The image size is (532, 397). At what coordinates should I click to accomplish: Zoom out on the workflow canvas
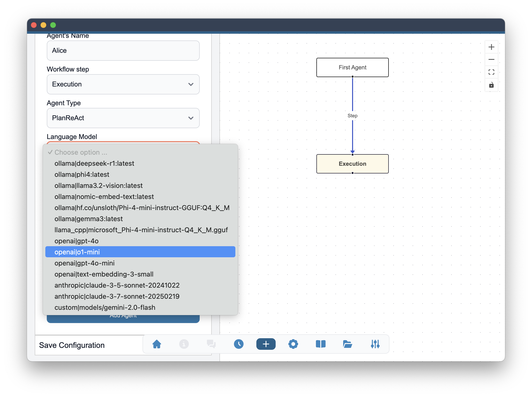491,60
